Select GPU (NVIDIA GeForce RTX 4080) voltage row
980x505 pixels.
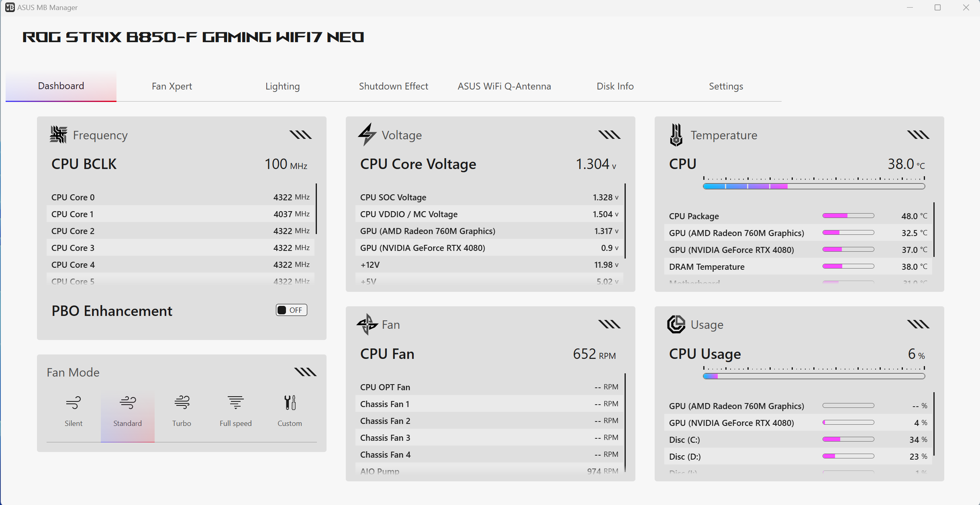point(489,248)
